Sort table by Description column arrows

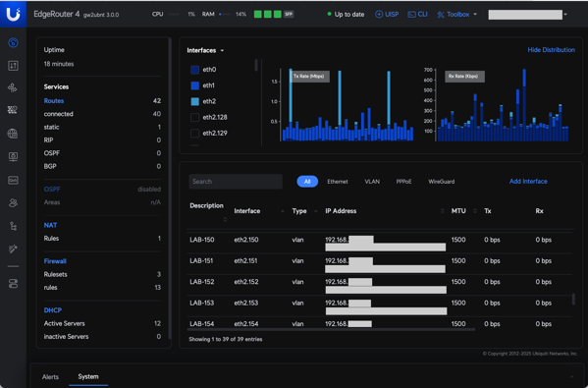(225, 219)
